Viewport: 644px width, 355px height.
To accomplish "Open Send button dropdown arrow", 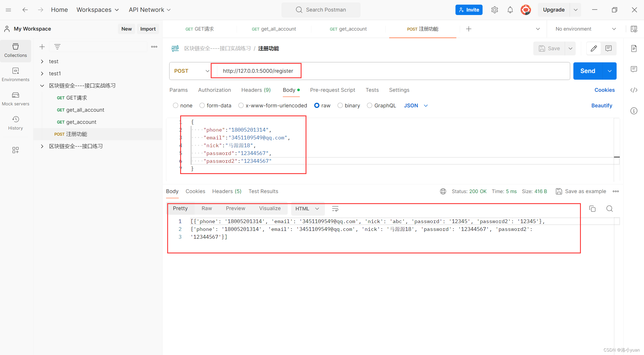I will 610,71.
